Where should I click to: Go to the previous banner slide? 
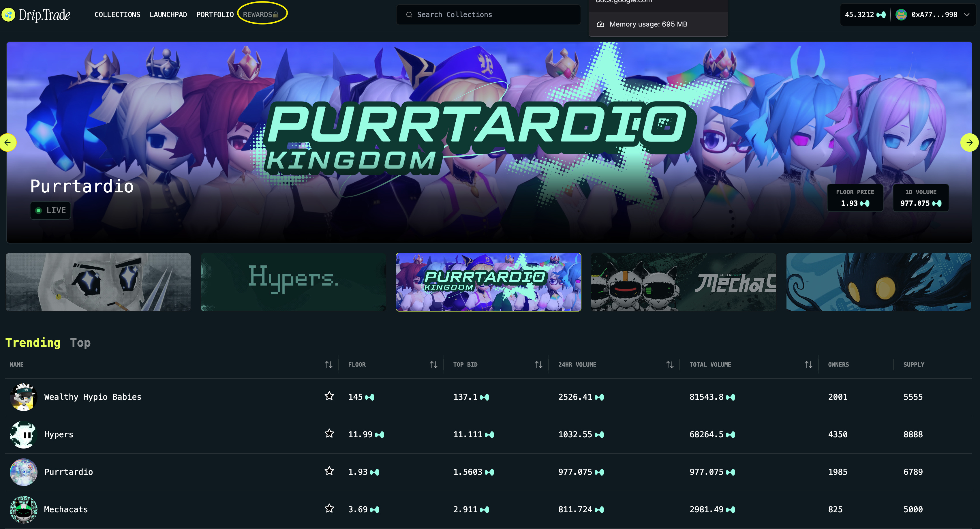(7, 143)
